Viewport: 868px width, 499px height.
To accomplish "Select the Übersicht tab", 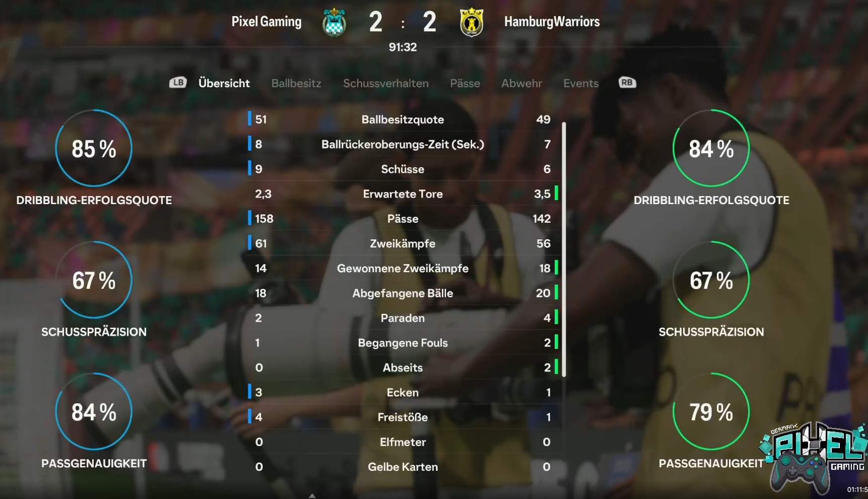I will pyautogui.click(x=224, y=83).
